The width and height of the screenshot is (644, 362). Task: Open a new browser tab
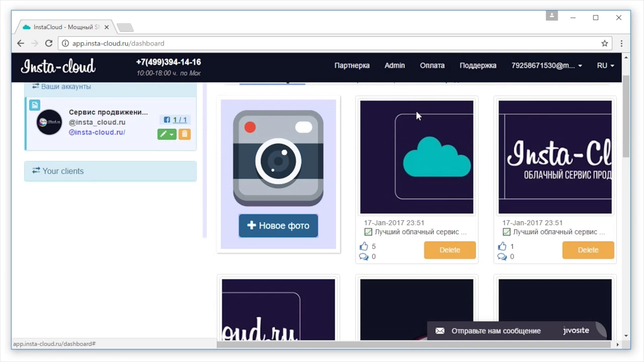[x=125, y=27]
